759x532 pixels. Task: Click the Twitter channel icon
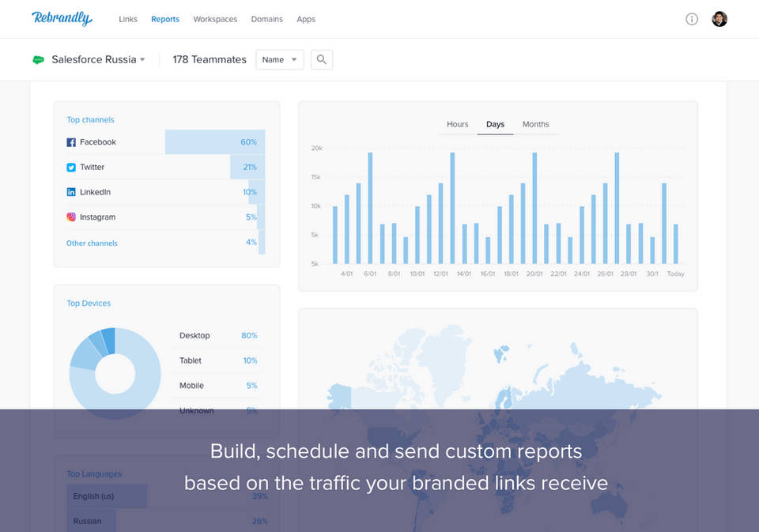click(71, 168)
